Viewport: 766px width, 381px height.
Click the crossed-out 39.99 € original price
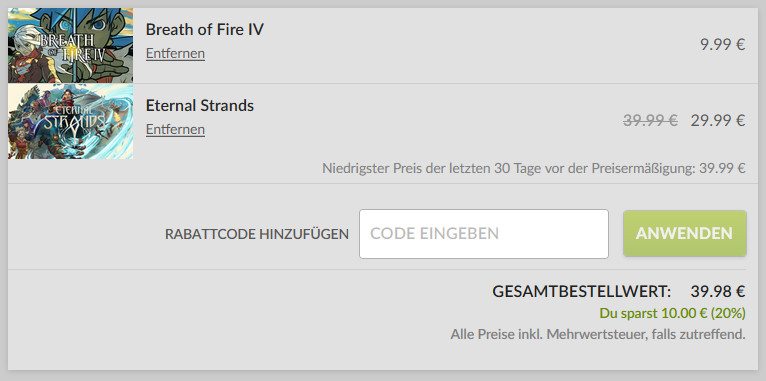(650, 120)
